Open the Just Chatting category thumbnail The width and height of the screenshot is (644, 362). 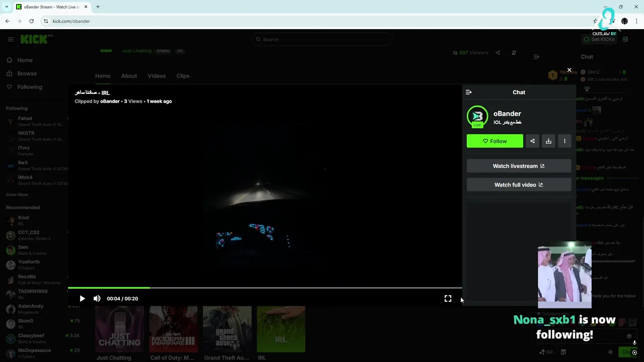pos(119,329)
